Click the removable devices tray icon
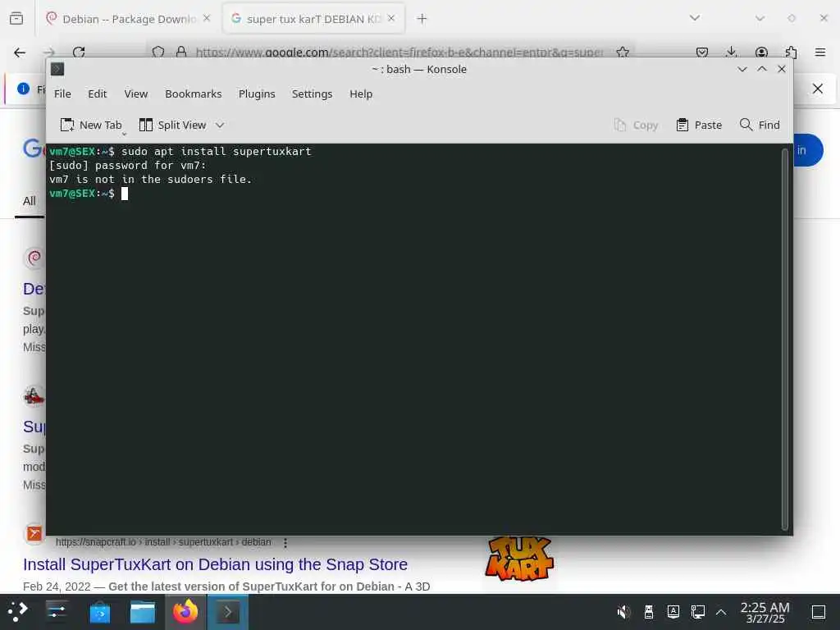 click(648, 611)
